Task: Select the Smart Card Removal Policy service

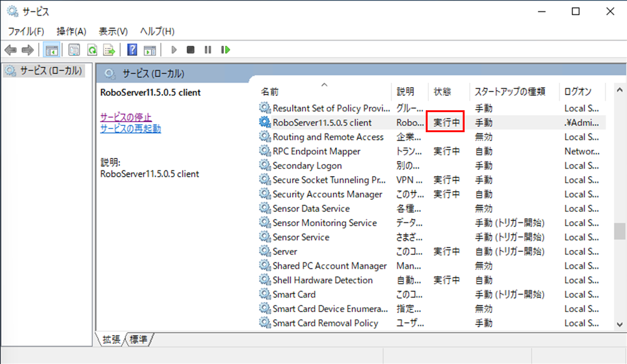Action: click(325, 323)
